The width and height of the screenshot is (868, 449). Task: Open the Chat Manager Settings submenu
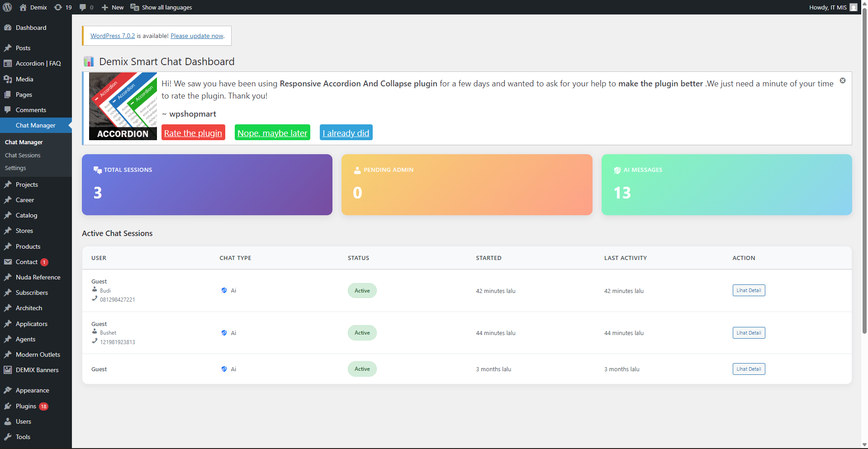pos(15,168)
